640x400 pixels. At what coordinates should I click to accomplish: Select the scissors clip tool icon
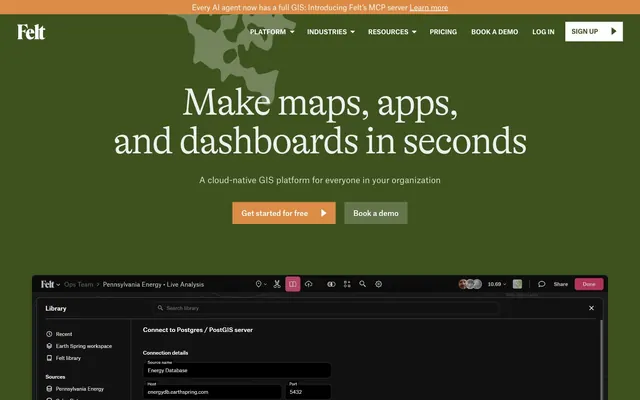click(277, 284)
